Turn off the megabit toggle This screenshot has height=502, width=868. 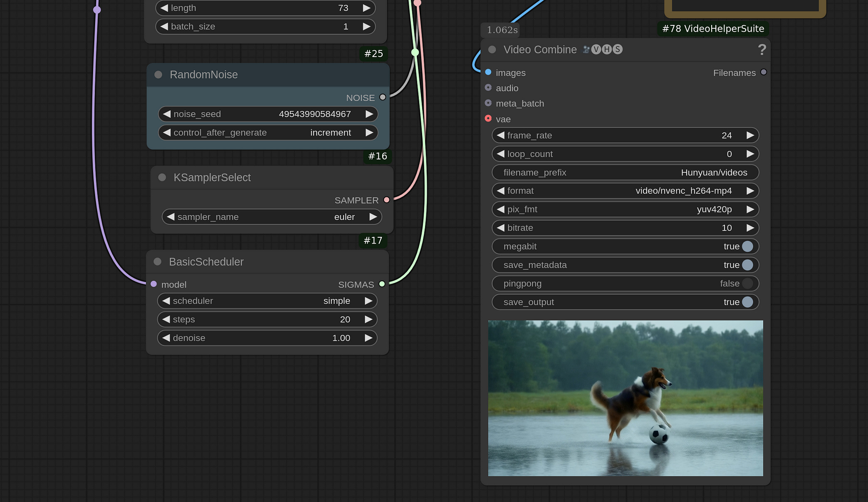tap(747, 246)
